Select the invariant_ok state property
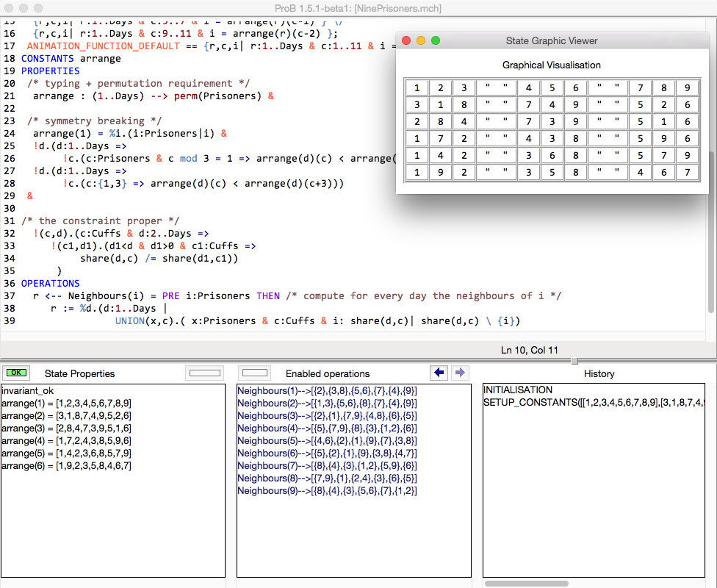 [x=28, y=391]
